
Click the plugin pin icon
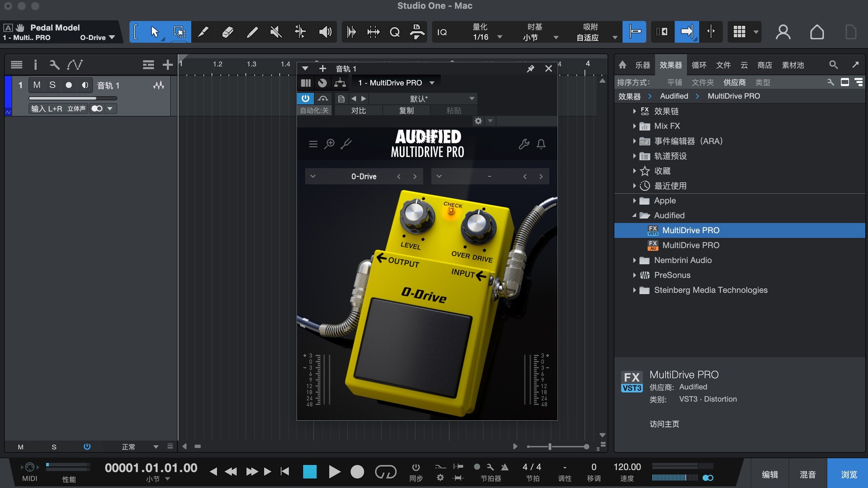530,69
